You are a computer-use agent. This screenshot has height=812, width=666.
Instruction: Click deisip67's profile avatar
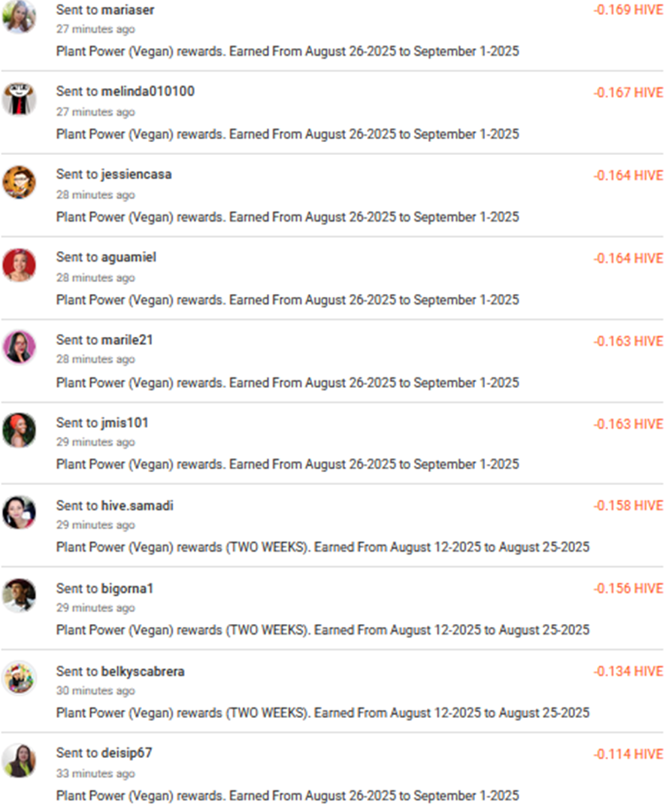coord(19,760)
